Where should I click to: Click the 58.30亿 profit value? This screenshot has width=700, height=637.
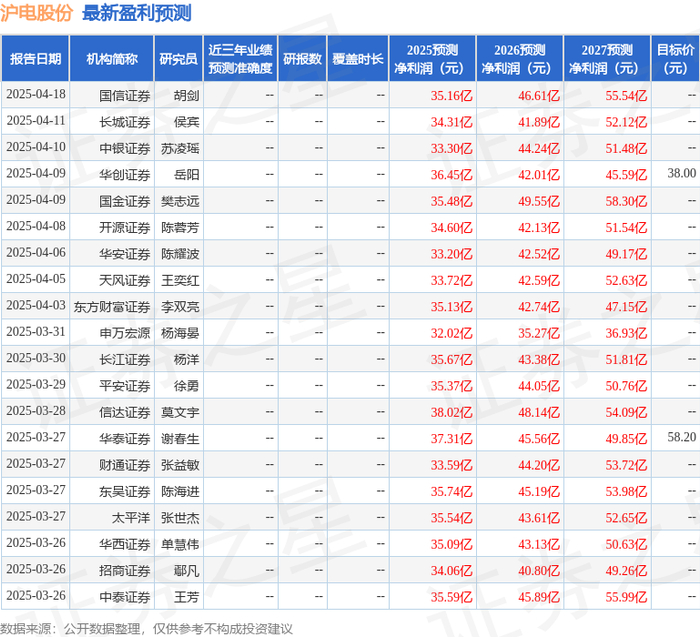[626, 201]
